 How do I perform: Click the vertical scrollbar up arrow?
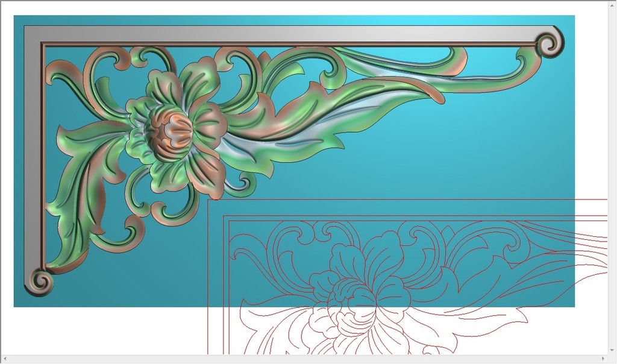pyautogui.click(x=612, y=5)
